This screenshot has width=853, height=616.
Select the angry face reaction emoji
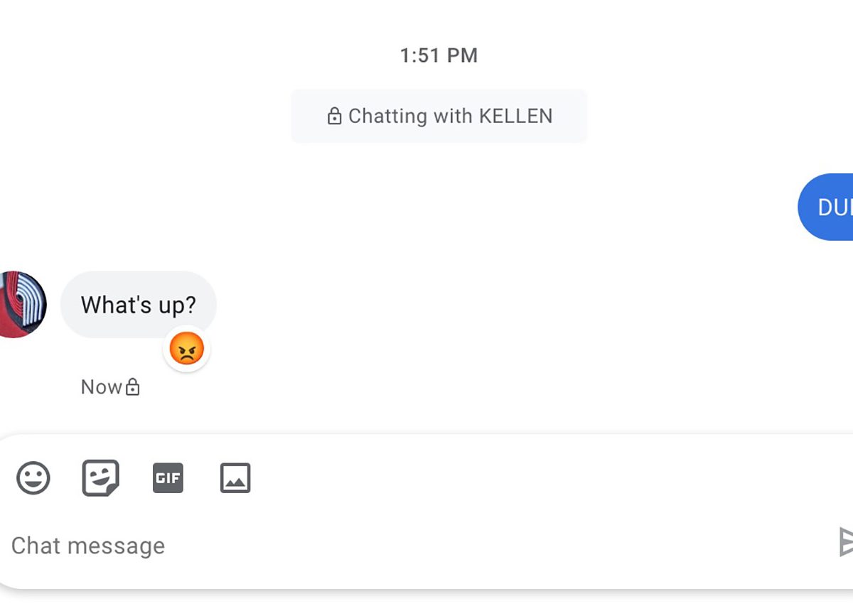[x=187, y=349]
